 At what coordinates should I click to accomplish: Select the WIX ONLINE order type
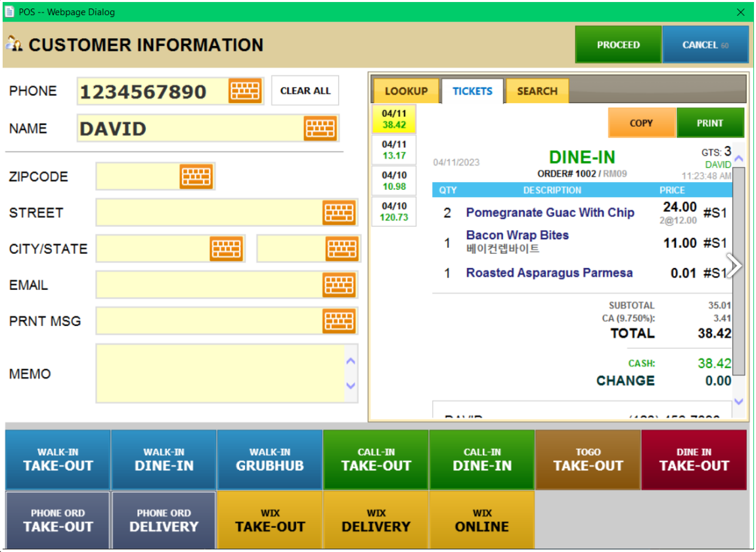(x=481, y=520)
